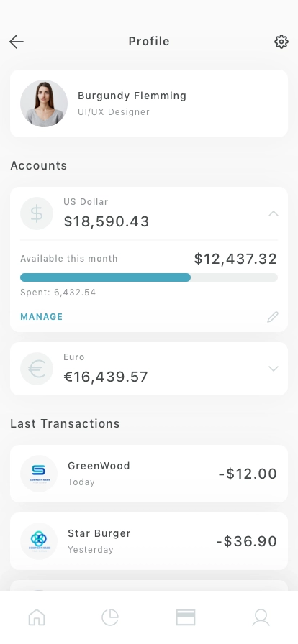Viewport: 298px width, 644px height.
Task: Select the Burgundy Flemming name card
Action: 149,103
